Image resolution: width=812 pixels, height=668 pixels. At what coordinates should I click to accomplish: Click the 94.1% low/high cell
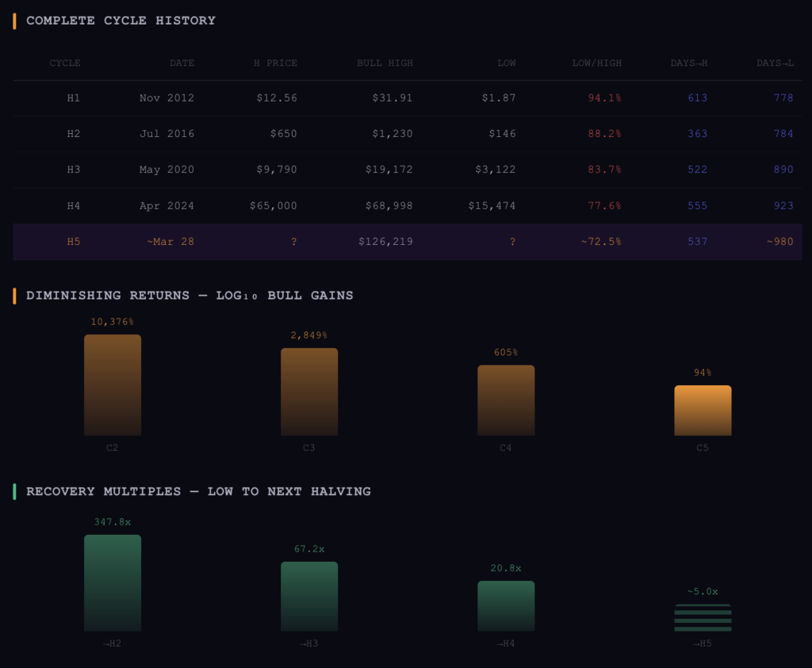(x=604, y=98)
